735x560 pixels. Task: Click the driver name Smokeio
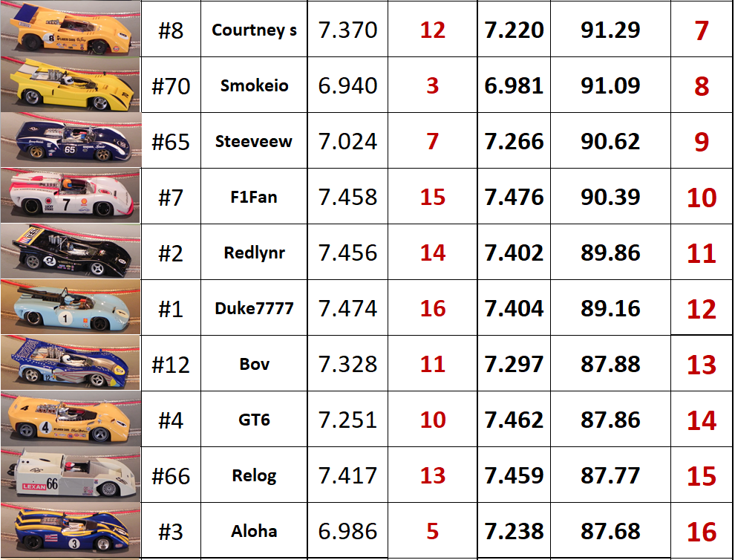254,85
